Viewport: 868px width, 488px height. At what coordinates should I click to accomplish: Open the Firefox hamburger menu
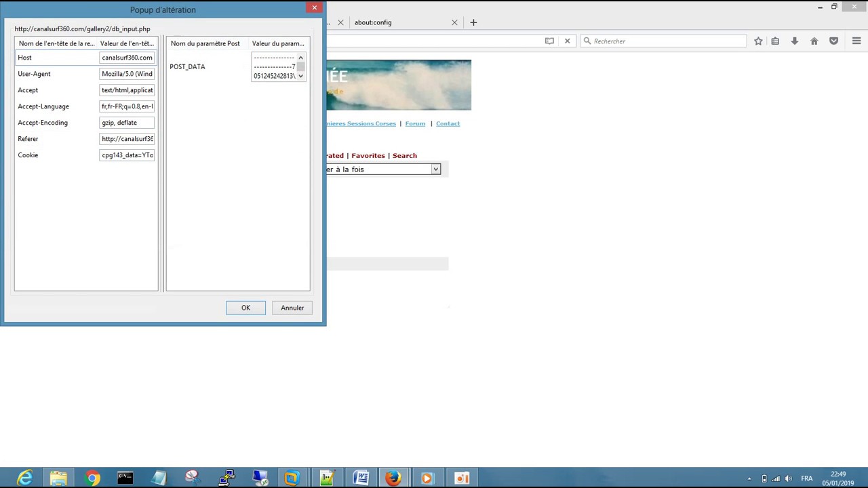click(856, 41)
